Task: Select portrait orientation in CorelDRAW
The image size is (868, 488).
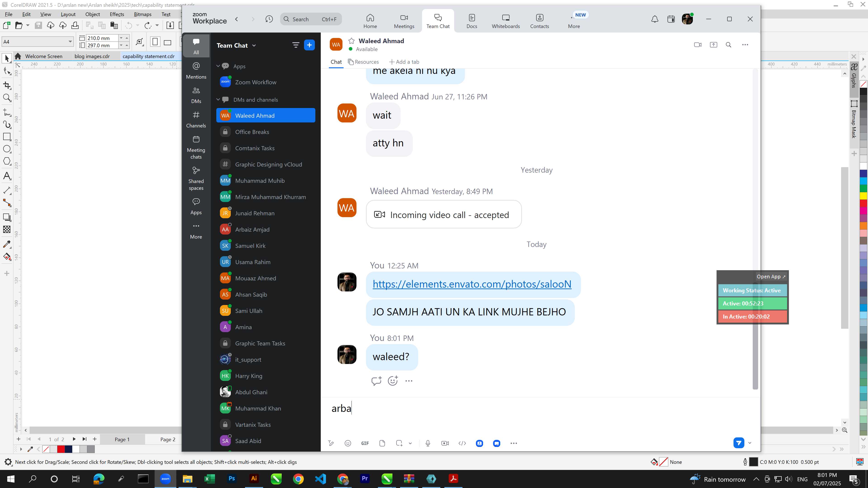Action: tap(155, 42)
